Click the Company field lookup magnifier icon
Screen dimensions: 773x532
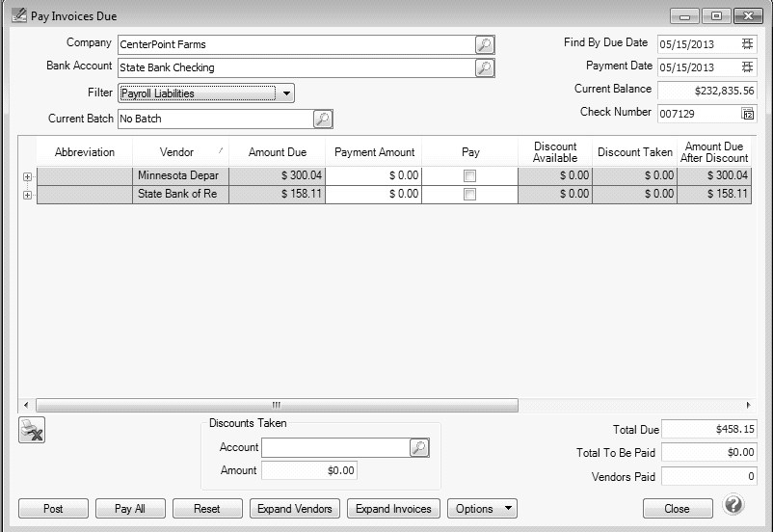pyautogui.click(x=484, y=44)
